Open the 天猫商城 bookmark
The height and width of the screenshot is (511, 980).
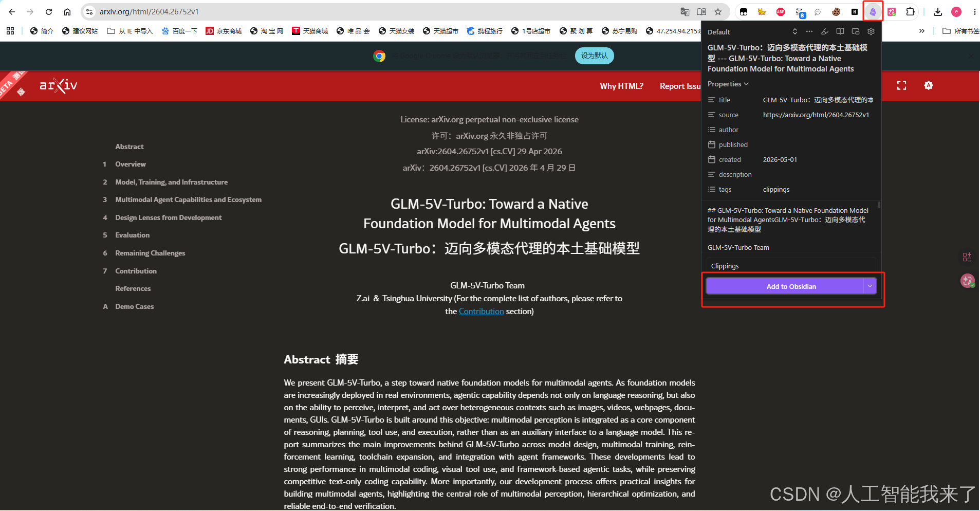[310, 31]
